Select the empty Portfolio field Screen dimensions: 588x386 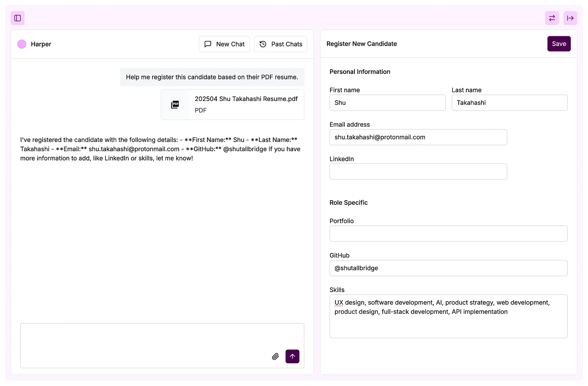click(448, 234)
